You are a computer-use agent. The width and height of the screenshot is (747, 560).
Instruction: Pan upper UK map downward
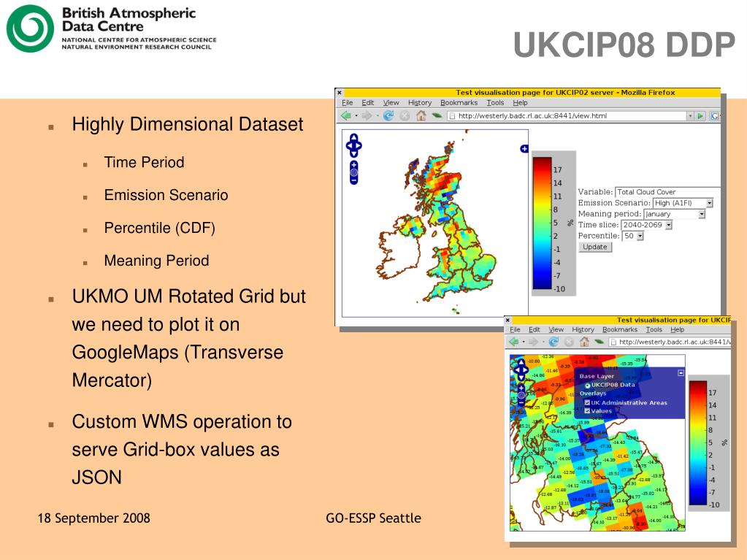click(x=354, y=153)
